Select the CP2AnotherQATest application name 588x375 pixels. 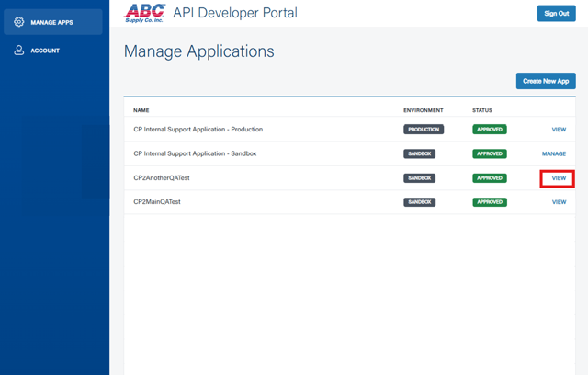tap(162, 178)
